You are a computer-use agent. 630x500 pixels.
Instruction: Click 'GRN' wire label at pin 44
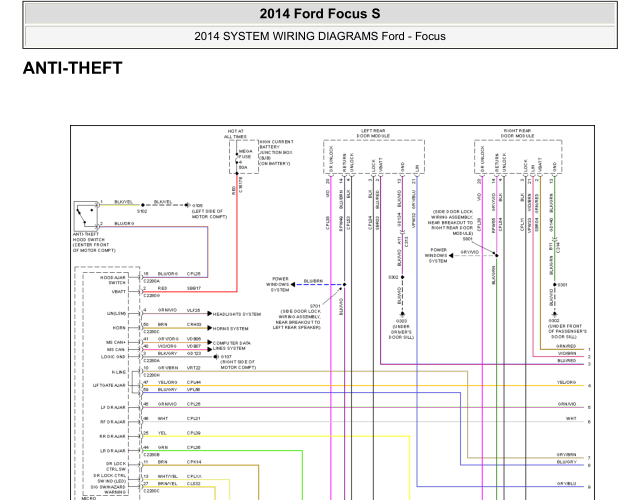tap(162, 447)
